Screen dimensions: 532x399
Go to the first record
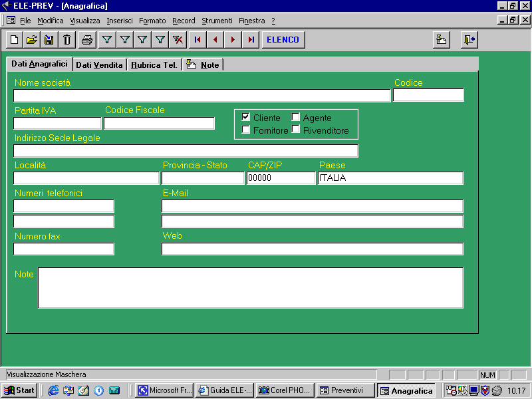(198, 40)
